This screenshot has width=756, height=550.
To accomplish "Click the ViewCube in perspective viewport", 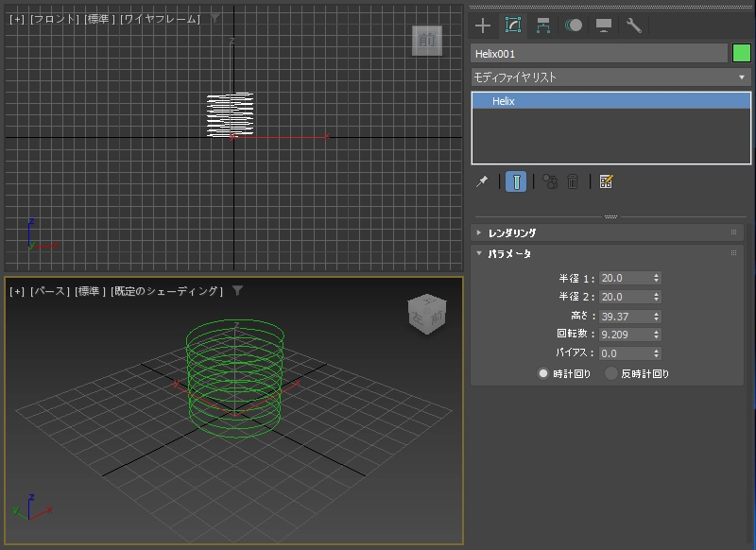I will [427, 315].
